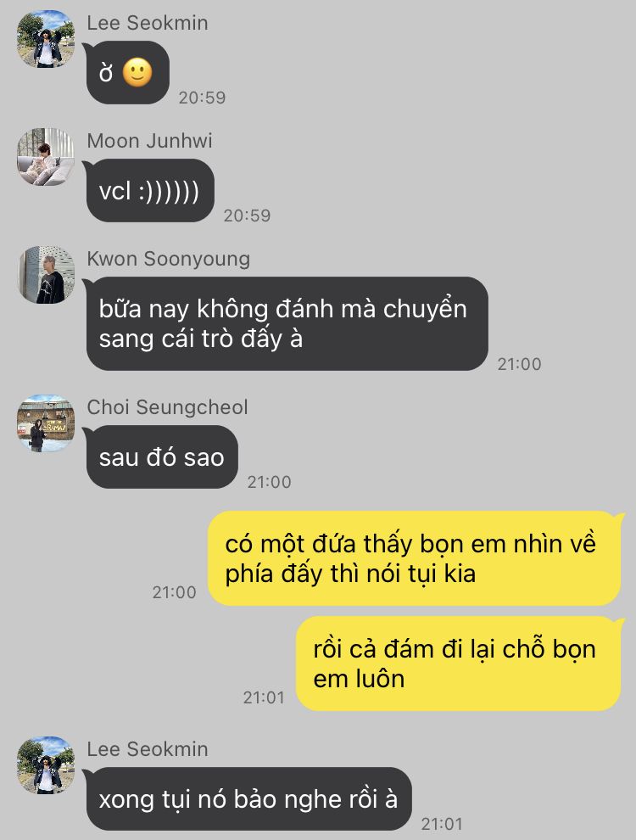636x840 pixels.
Task: Click the "xong tụi nó bảo nghe rồi à" bubble
Action: coord(249,798)
